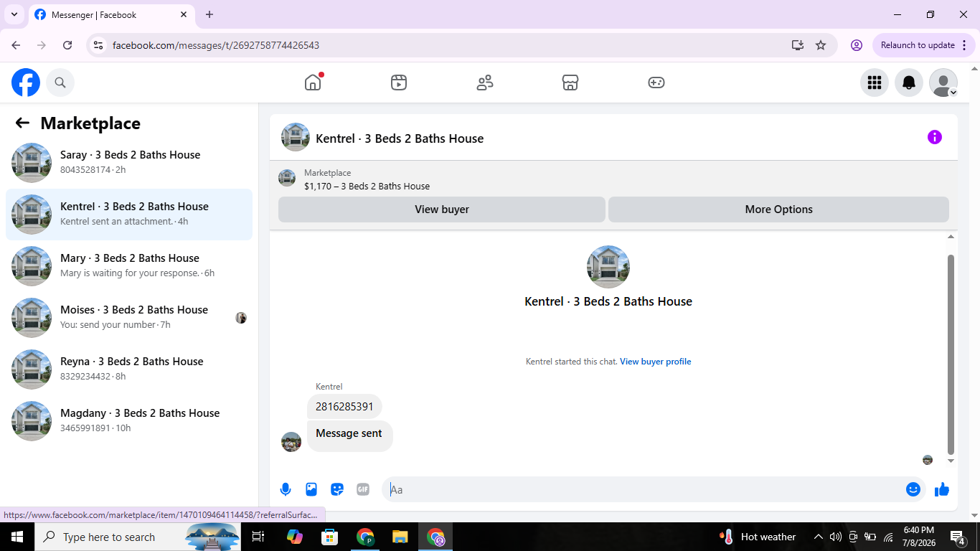Open the notifications bell
Screen dimensions: 980x551
tap(909, 83)
